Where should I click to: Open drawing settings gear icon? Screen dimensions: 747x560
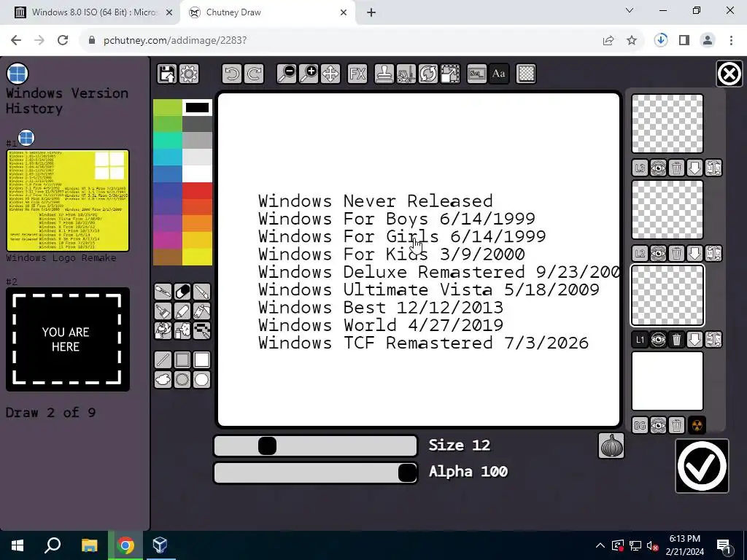tap(189, 74)
